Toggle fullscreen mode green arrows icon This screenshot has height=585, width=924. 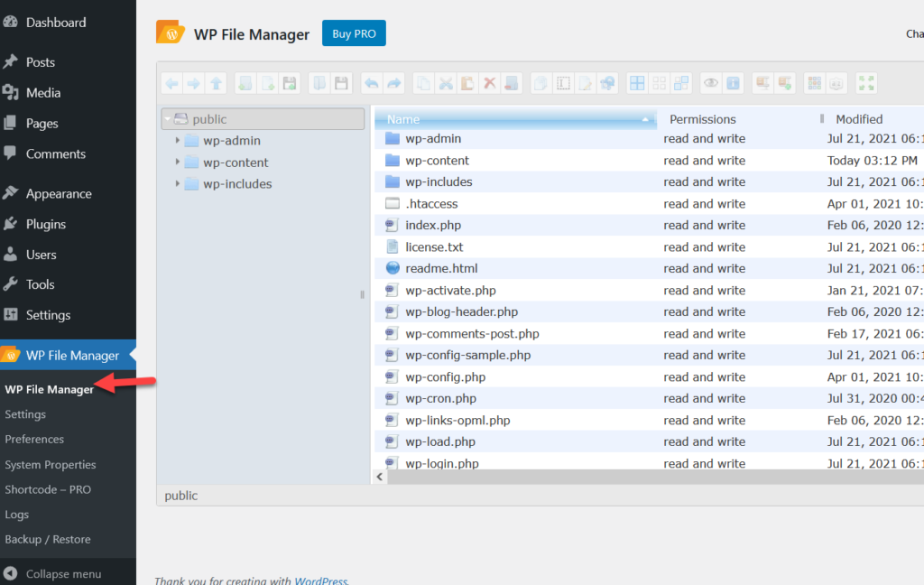pyautogui.click(x=866, y=84)
